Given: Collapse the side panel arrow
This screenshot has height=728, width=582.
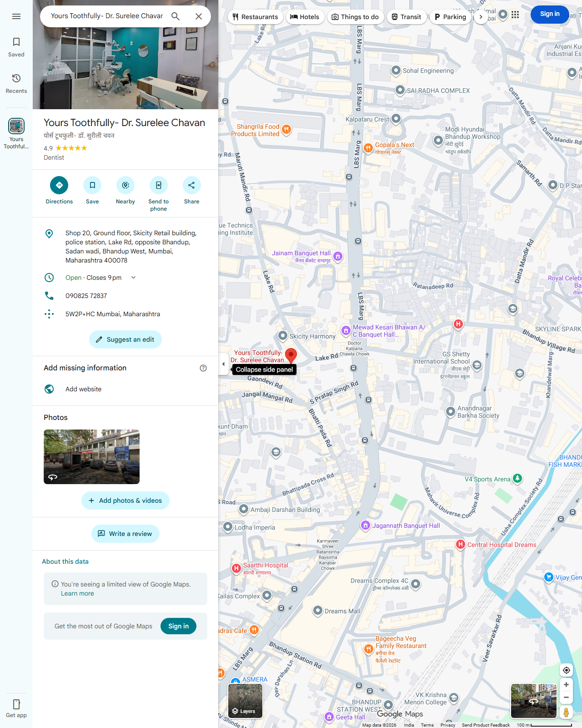Looking at the screenshot, I should point(223,364).
